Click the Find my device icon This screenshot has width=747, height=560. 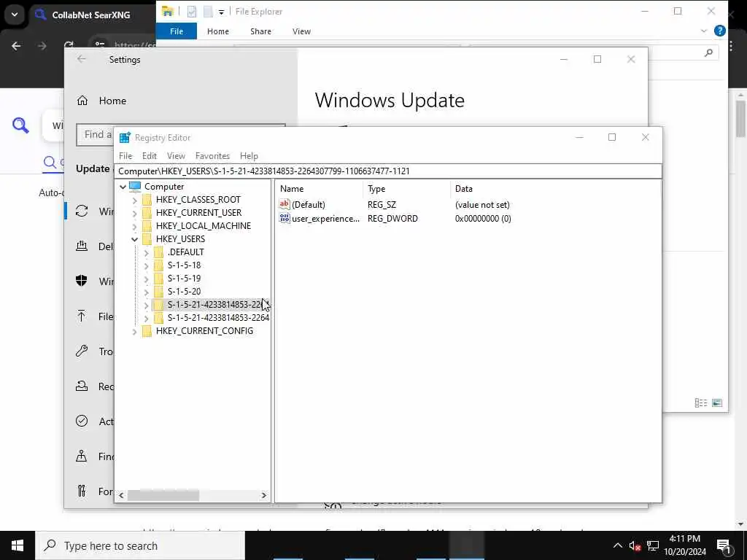pyautogui.click(x=82, y=456)
